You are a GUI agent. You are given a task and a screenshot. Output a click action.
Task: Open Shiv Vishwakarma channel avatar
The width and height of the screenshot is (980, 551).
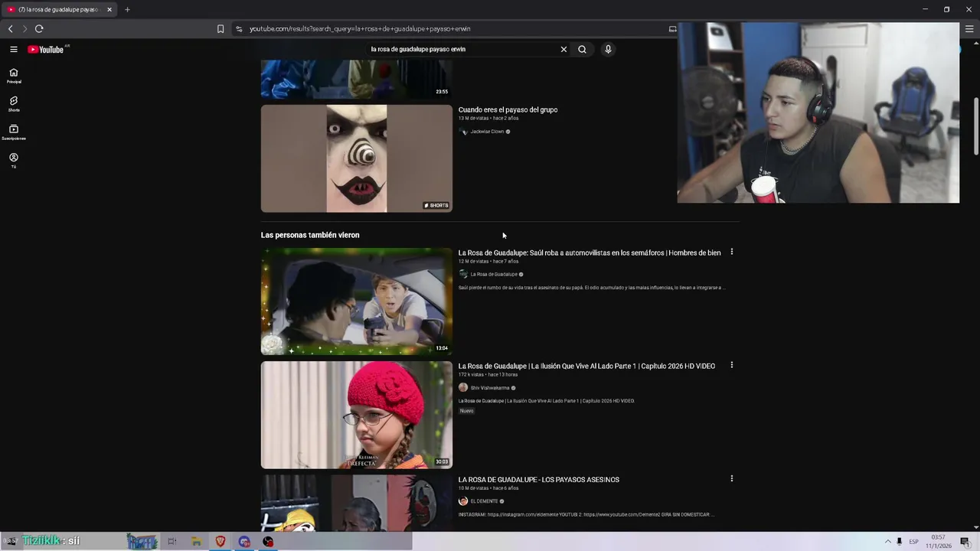[463, 387]
